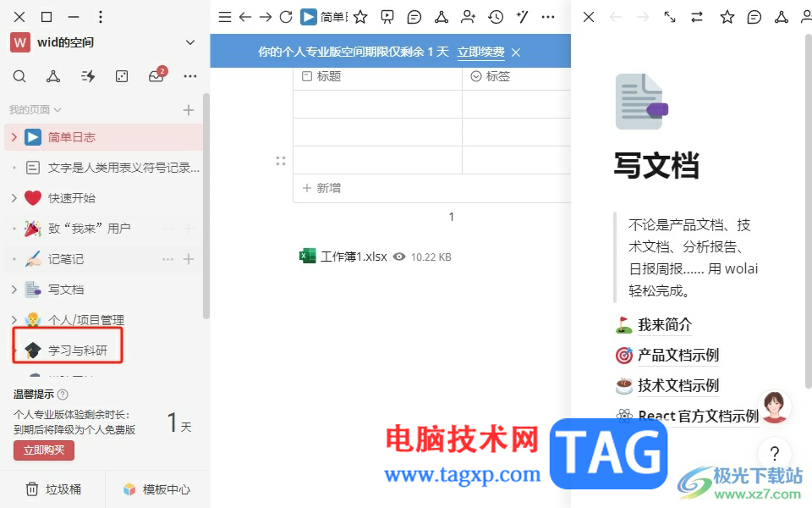This screenshot has width=812, height=508.
Task: Close the right preview panel
Action: point(589,17)
